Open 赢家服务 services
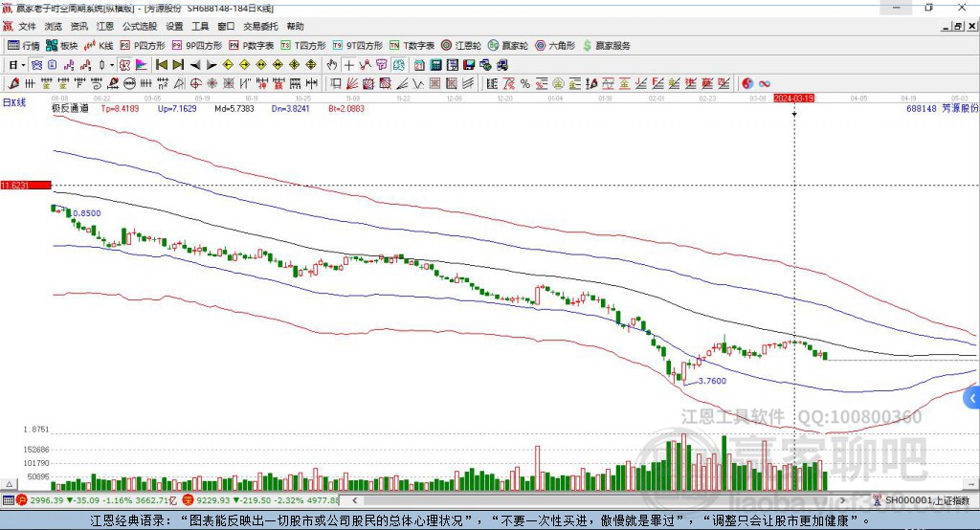This screenshot has width=980, height=530. 606,46
